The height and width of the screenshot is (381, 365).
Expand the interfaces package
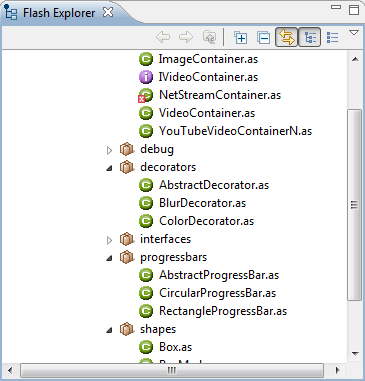coord(109,240)
